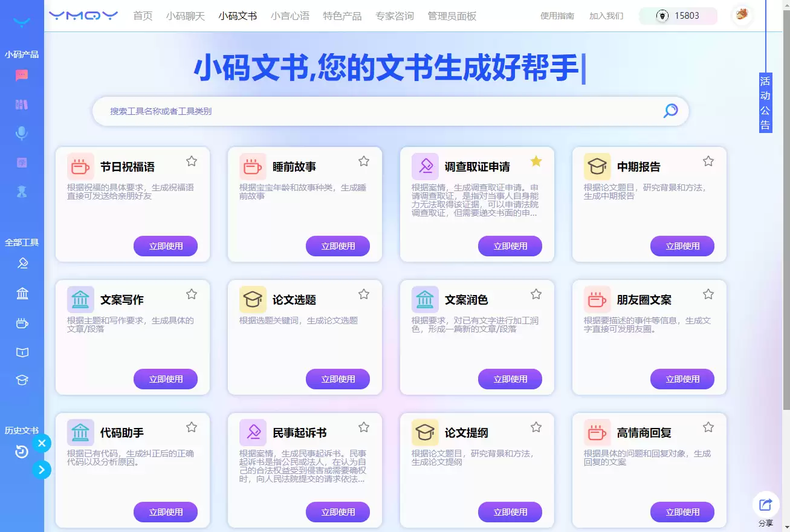Click the YMOY logo in header
The width and height of the screenshot is (790, 532).
(x=83, y=16)
